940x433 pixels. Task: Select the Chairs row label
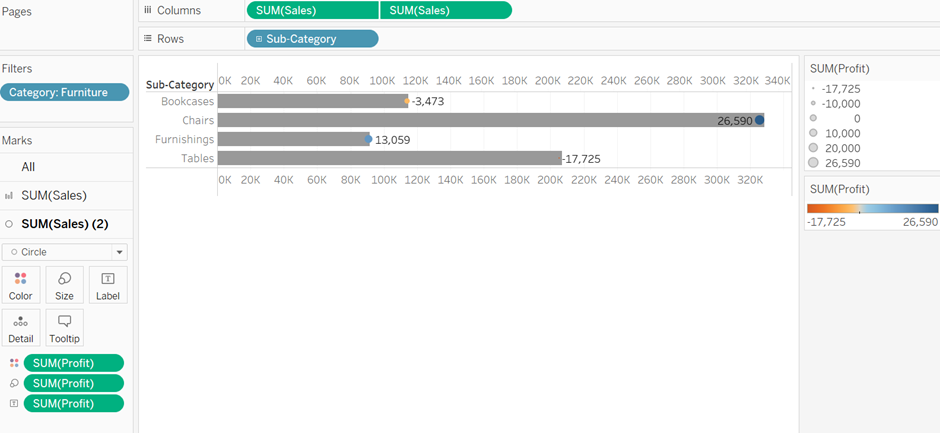tap(198, 121)
